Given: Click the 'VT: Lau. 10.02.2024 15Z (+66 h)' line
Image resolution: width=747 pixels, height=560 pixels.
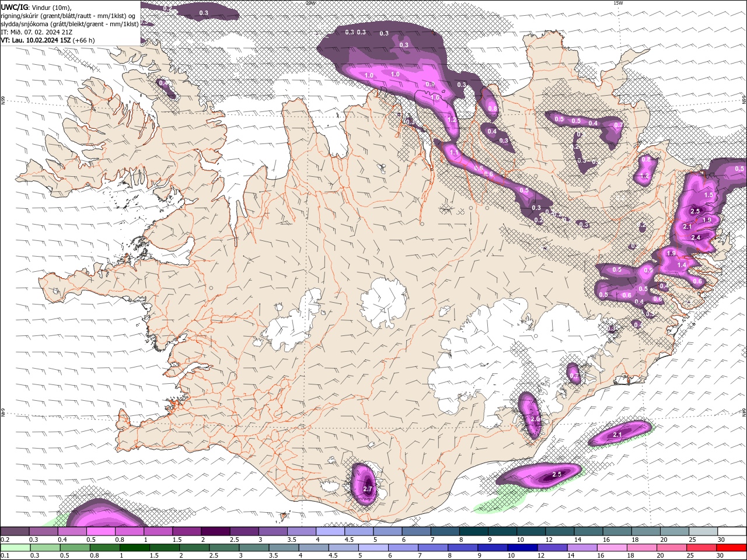Looking at the screenshot, I should click(x=48, y=40).
